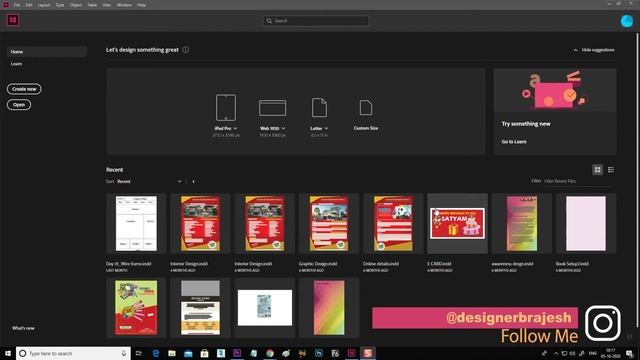Open the awareness design.indd thumbnail
640x360 pixels.
[522, 223]
